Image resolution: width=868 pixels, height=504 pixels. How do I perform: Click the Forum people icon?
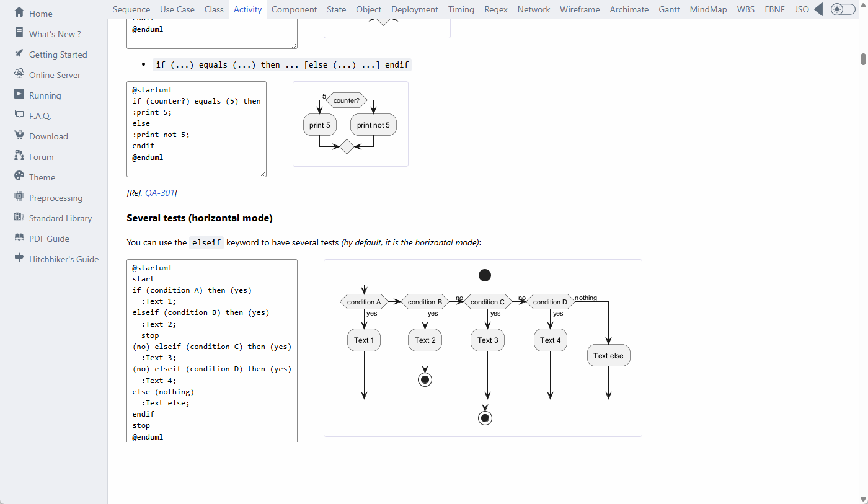[x=19, y=156]
